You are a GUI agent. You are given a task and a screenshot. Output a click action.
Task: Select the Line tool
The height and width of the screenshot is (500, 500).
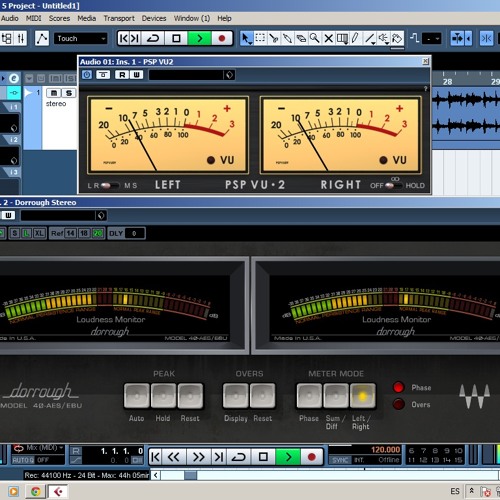[370, 39]
